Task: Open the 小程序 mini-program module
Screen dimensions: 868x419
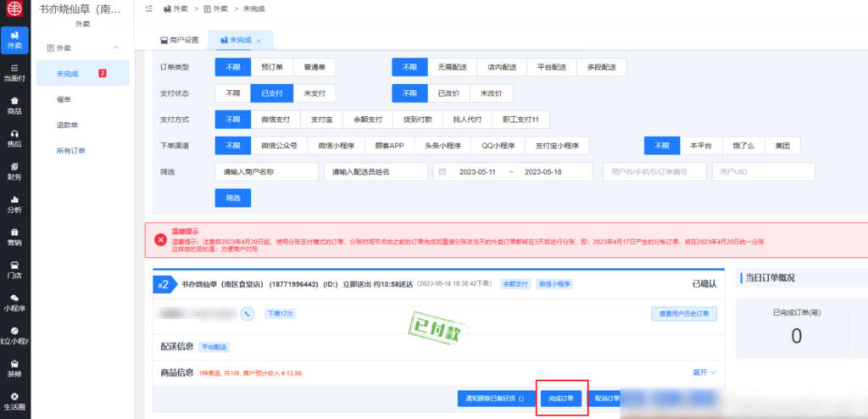Action: pyautogui.click(x=15, y=303)
